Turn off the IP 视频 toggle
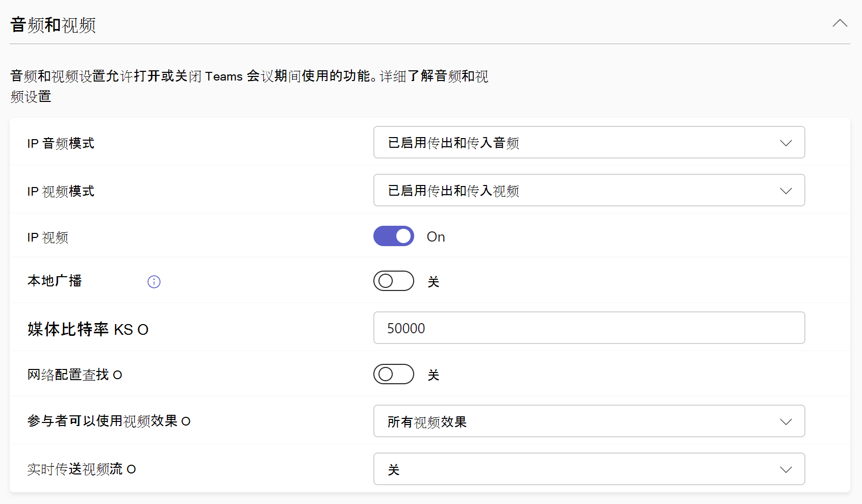862x504 pixels. click(x=394, y=236)
